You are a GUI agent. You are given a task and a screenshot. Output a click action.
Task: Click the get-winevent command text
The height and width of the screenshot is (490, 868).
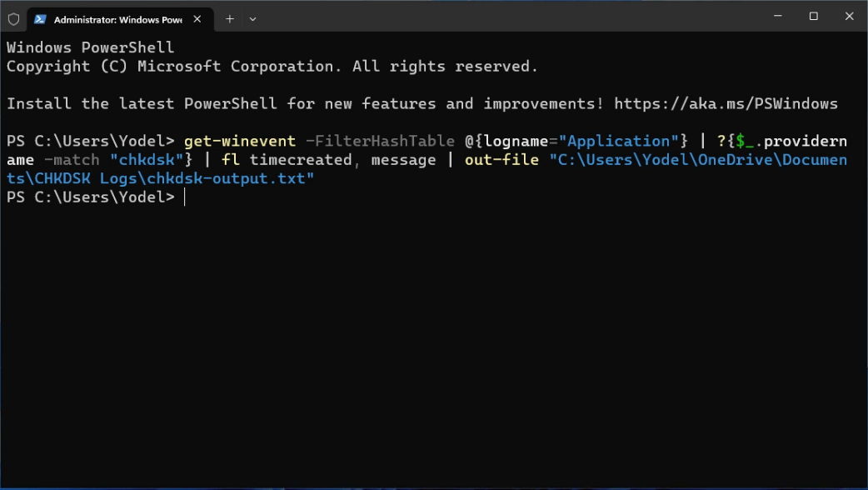[x=239, y=141]
